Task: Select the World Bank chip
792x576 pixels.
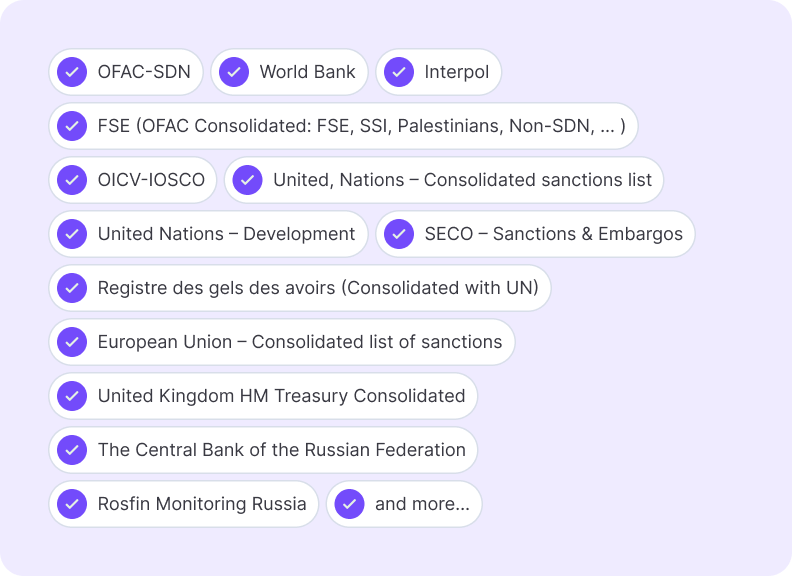Action: [x=289, y=72]
